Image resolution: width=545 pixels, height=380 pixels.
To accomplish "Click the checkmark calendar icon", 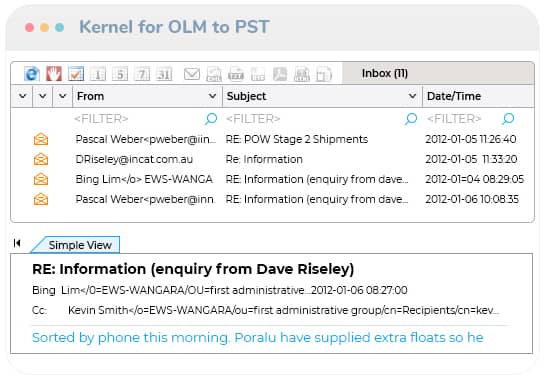I will (x=76, y=74).
